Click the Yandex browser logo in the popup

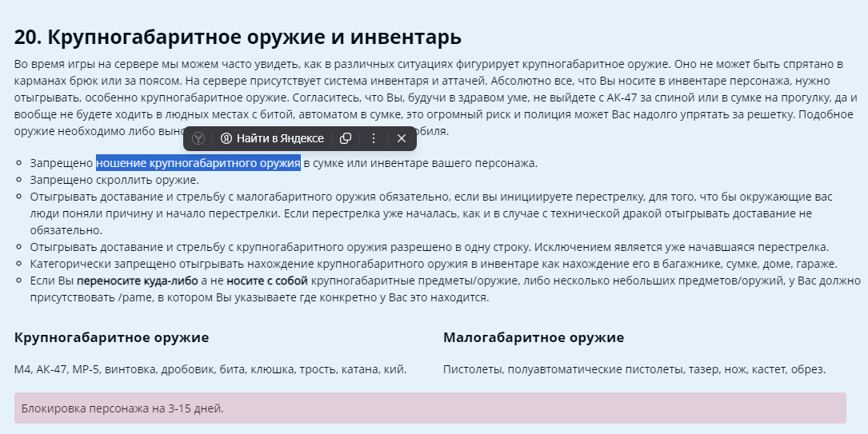coord(198,138)
